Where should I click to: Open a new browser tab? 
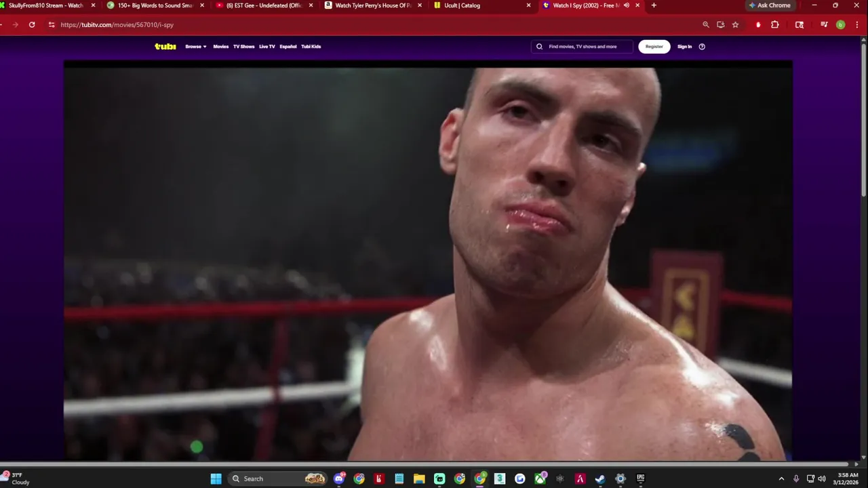click(x=654, y=5)
